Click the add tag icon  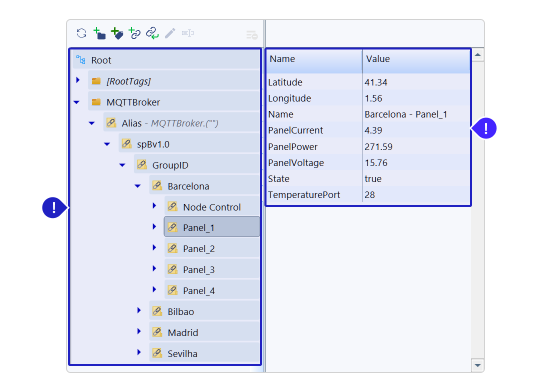tap(117, 33)
